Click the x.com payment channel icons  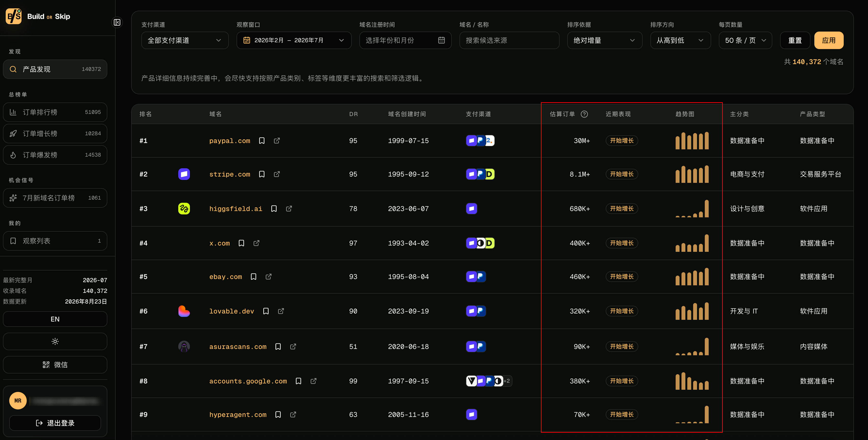480,243
